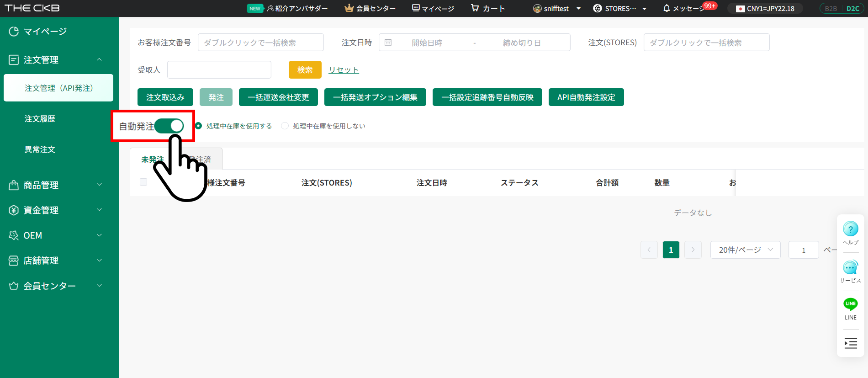
Task: Open the 紹介アンバサダー ambassador icon
Action: click(270, 8)
